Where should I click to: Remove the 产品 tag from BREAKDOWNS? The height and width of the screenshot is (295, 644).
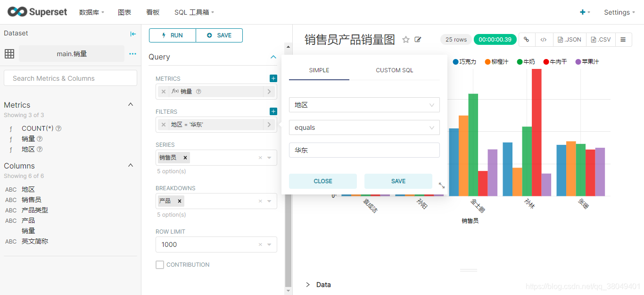179,201
